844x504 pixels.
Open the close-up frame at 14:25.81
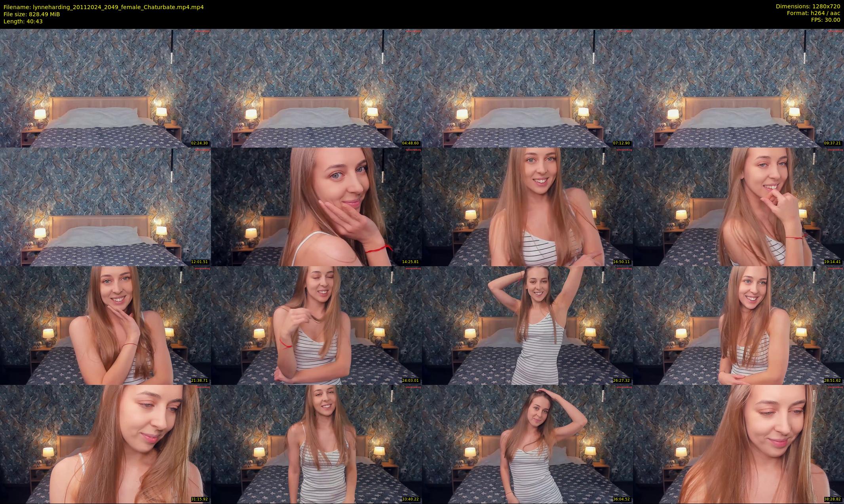pyautogui.click(x=316, y=207)
